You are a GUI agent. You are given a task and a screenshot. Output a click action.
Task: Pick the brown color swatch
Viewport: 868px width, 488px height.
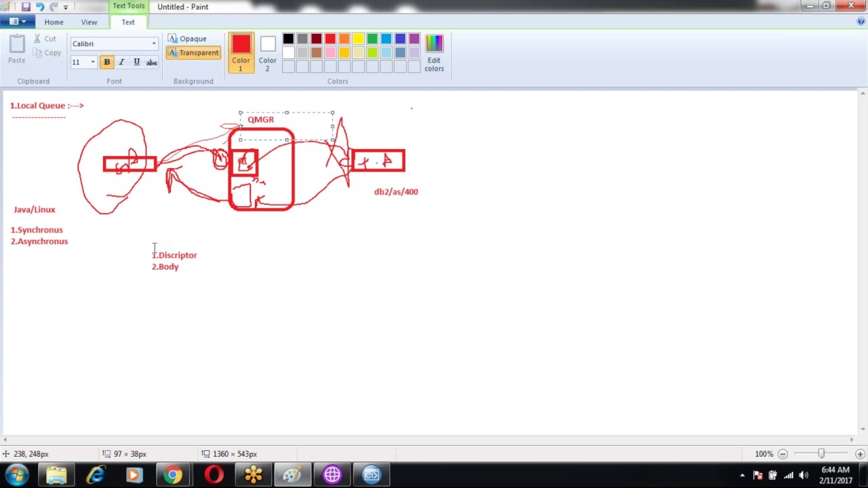(x=316, y=53)
